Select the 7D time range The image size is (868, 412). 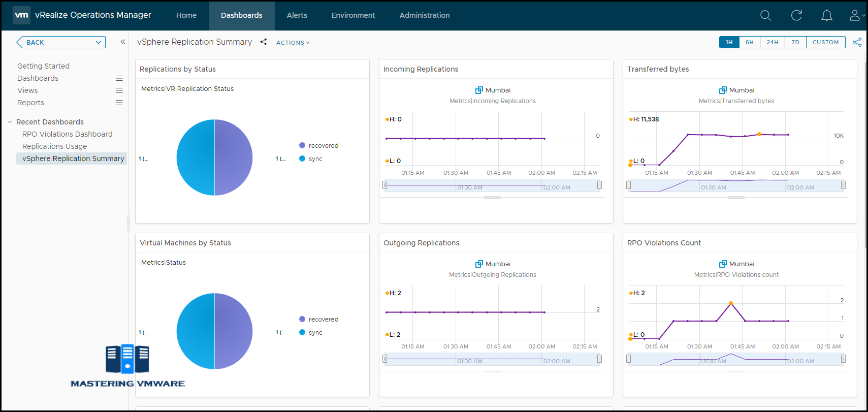point(795,42)
